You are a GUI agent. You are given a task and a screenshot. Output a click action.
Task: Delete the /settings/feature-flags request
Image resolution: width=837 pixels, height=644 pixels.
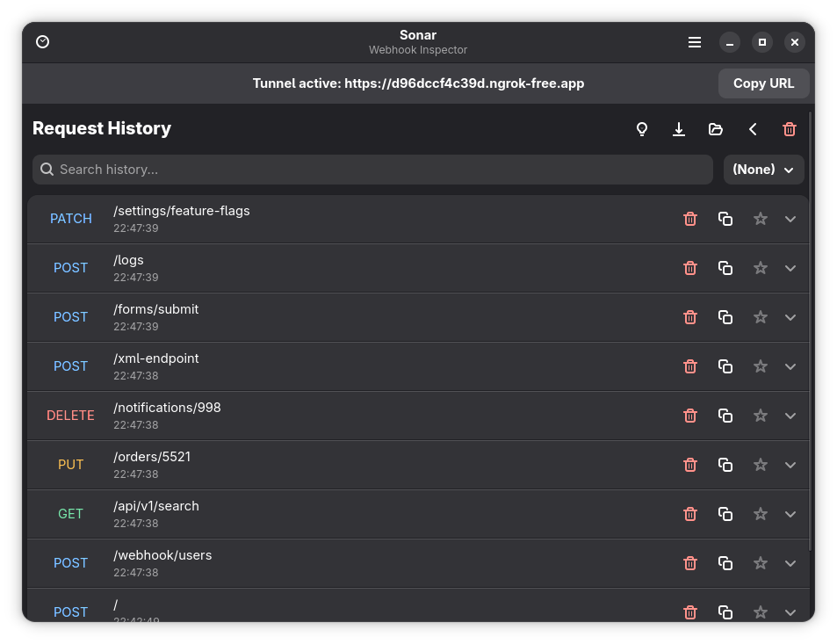point(690,219)
